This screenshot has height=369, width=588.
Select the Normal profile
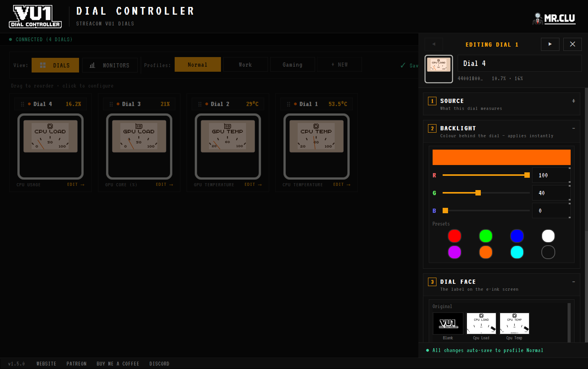point(198,64)
